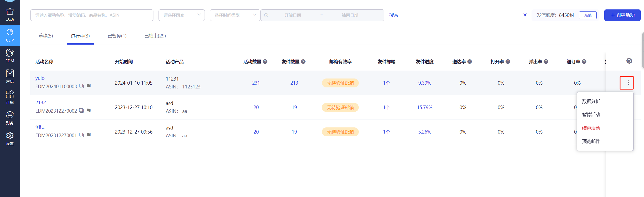Click 无待验证邮箱 badge in 测试 row

pos(340,132)
